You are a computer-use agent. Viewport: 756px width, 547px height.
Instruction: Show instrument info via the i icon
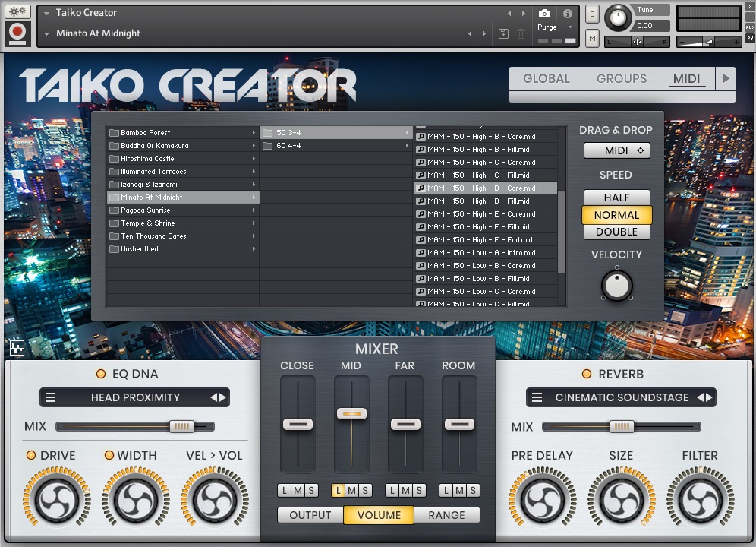[568, 14]
